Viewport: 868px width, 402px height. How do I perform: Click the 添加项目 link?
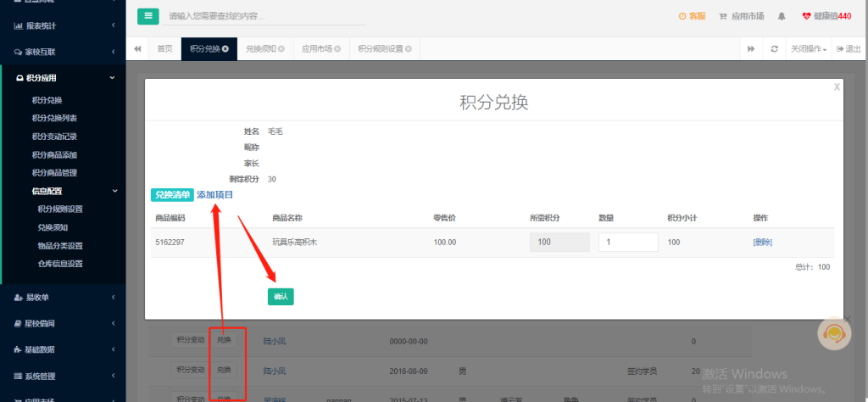click(x=214, y=195)
